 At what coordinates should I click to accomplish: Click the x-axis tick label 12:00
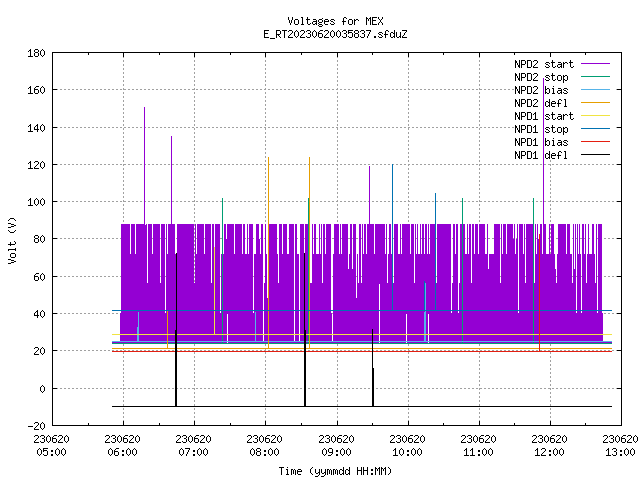[549, 452]
